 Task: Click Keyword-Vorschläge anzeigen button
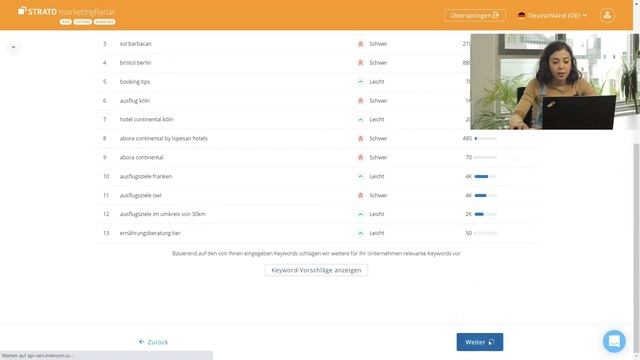pyautogui.click(x=316, y=270)
